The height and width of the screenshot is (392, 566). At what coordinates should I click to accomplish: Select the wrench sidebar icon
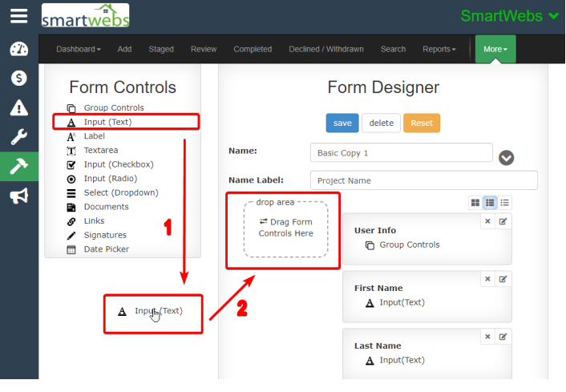pos(19,137)
